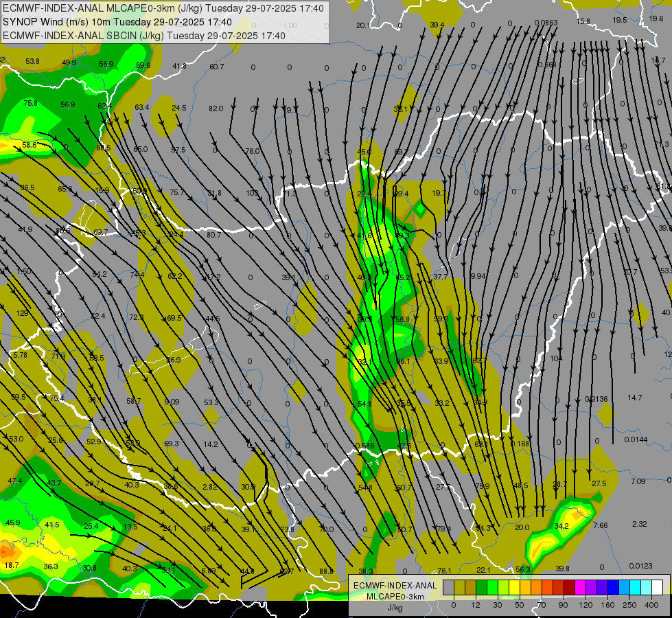Click the map value 18.7
Viewport: 672px width, 618px height.
pos(12,565)
